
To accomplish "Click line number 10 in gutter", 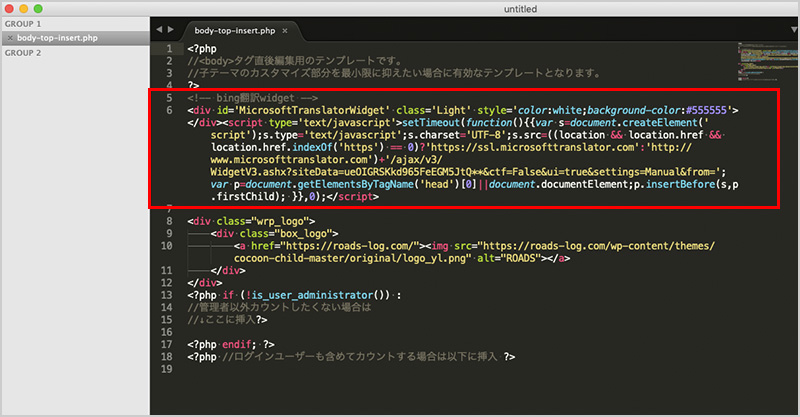I will (x=166, y=246).
